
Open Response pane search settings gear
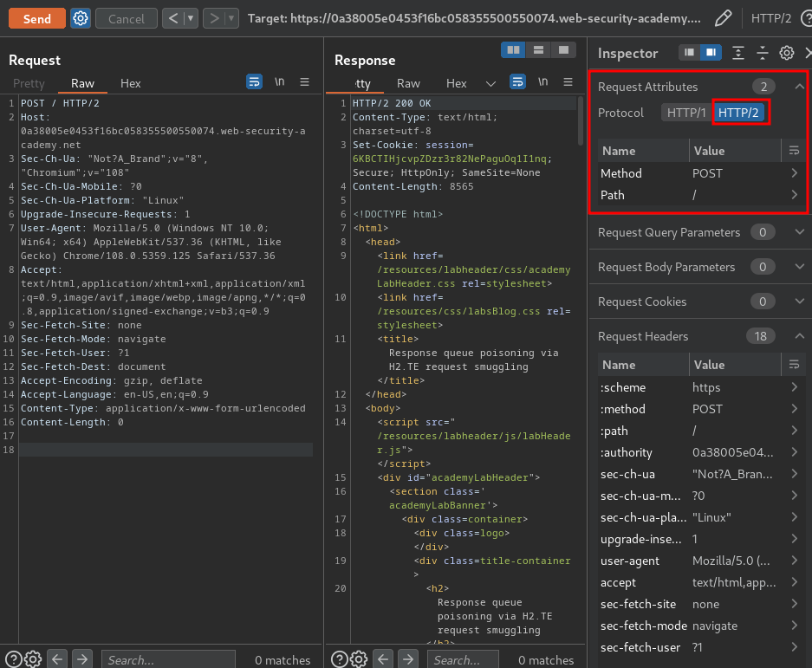(x=359, y=659)
